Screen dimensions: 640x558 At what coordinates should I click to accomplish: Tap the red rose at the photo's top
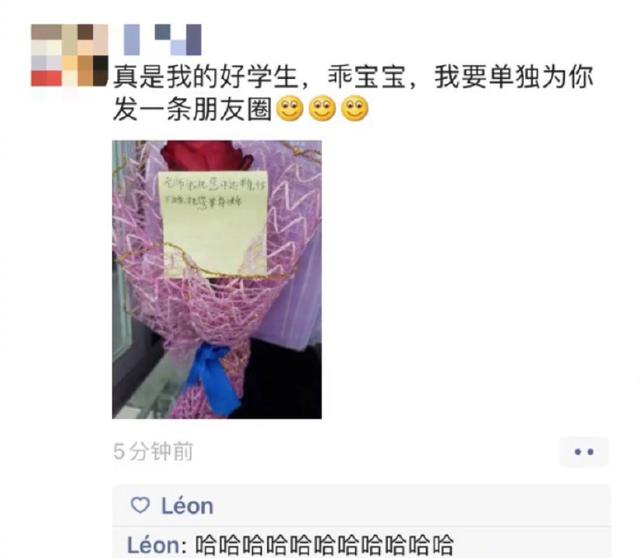click(x=202, y=157)
